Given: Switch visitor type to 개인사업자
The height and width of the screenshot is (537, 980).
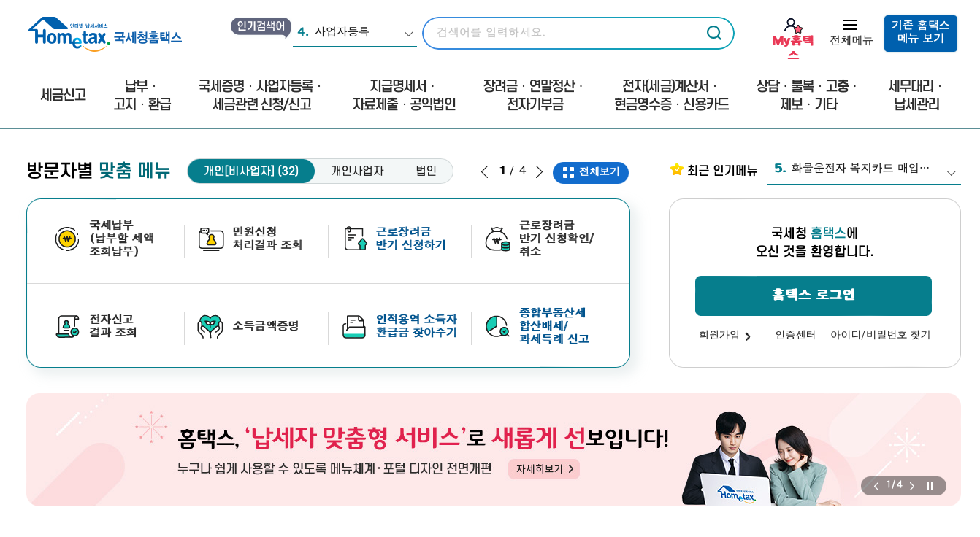Looking at the screenshot, I should (x=357, y=171).
